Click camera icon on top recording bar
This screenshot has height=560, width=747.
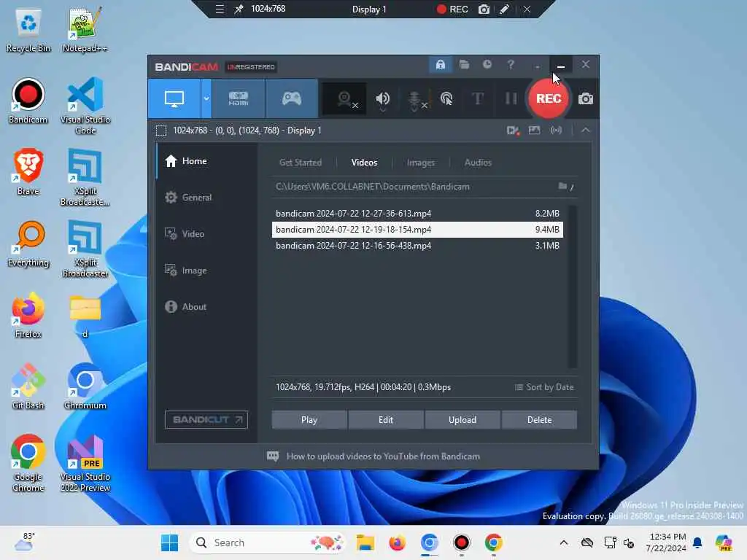click(484, 9)
